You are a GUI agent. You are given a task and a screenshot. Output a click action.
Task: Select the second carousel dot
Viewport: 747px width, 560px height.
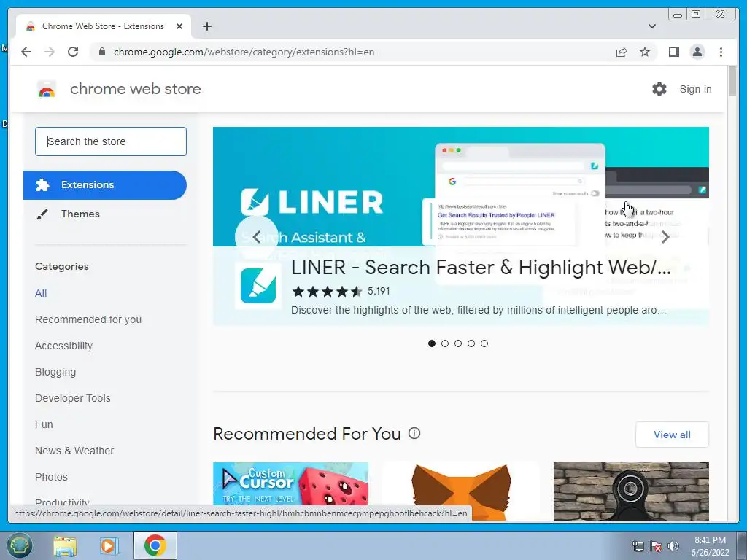(445, 343)
